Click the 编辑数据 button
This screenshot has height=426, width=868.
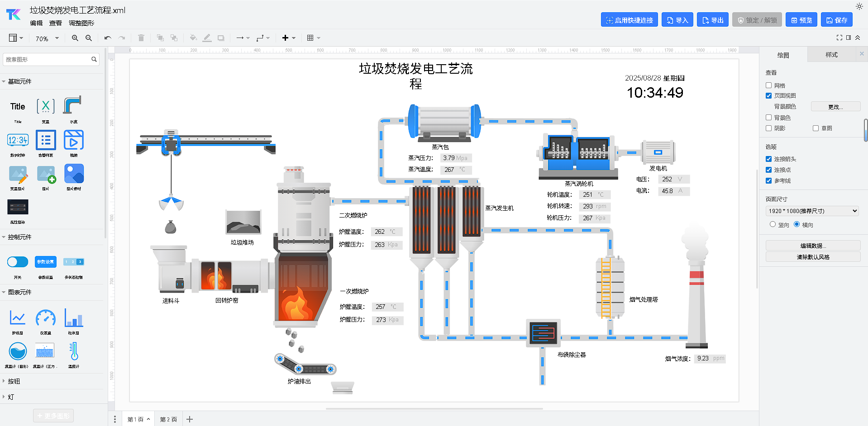click(x=813, y=246)
